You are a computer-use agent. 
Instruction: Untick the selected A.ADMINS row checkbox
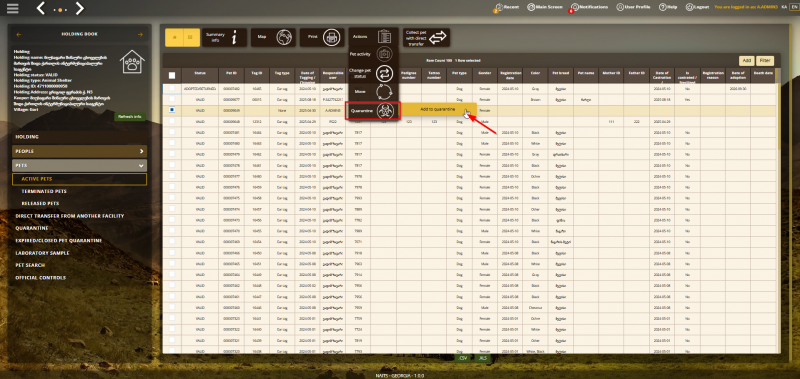(172, 110)
